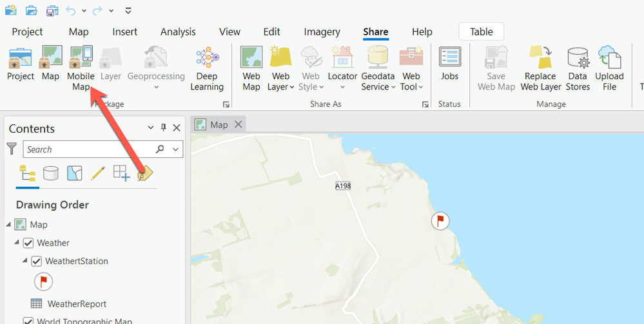
Task: Uncheck the Weather group layer
Action: point(28,243)
